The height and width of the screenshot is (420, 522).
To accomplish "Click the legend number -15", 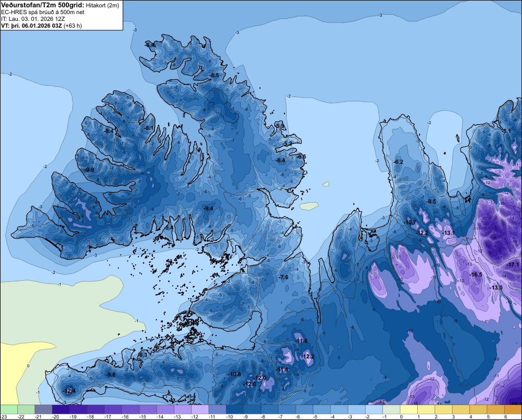I will (143, 417).
